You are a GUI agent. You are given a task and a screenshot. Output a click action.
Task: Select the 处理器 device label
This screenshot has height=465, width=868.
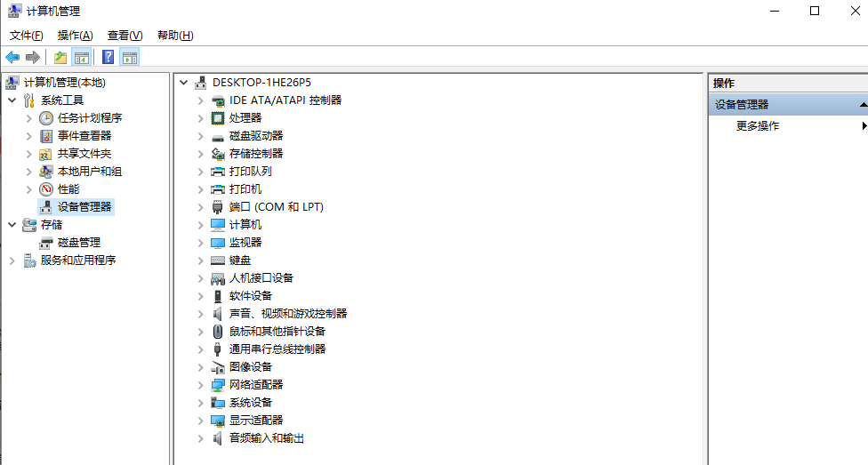pyautogui.click(x=245, y=118)
